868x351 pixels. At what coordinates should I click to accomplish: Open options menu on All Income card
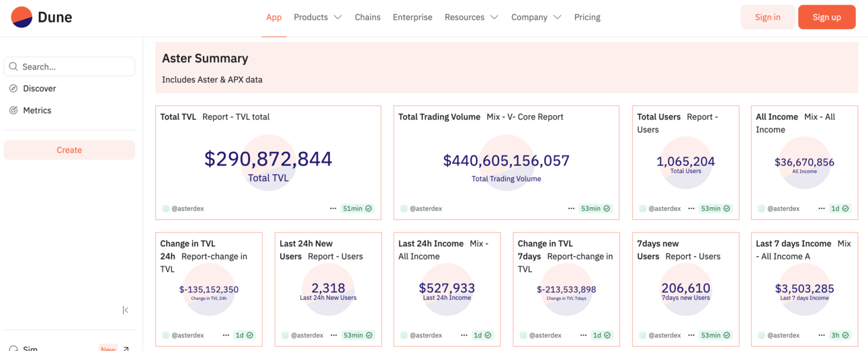[822, 208]
